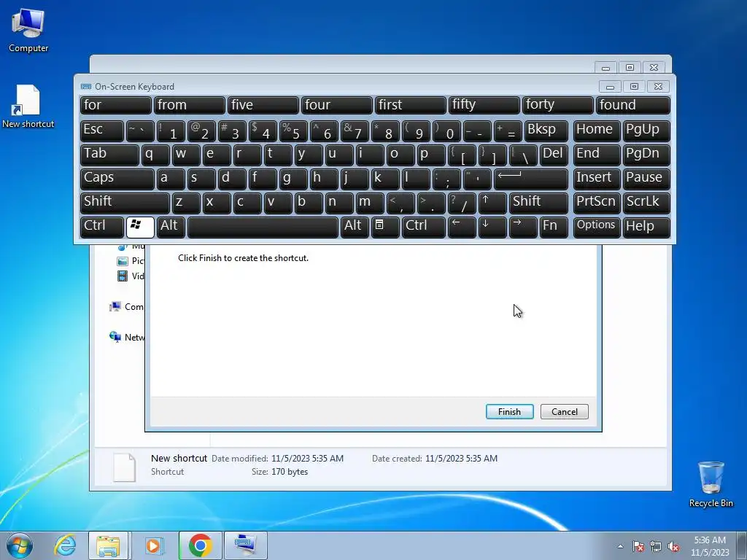Switch to Google Chrome in taskbar
The width and height of the screenshot is (747, 560).
click(200, 545)
